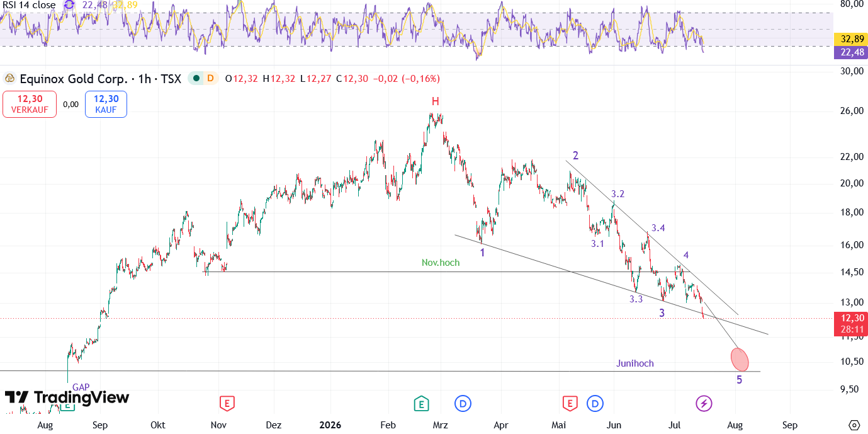Click the VERKAUF 12,30 sell button
The width and height of the screenshot is (868, 434).
tap(29, 104)
